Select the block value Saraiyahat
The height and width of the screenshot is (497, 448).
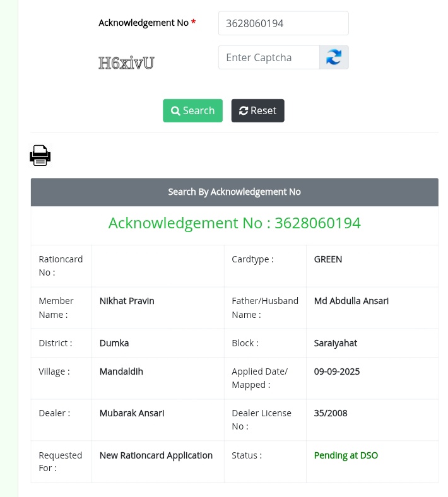click(336, 343)
